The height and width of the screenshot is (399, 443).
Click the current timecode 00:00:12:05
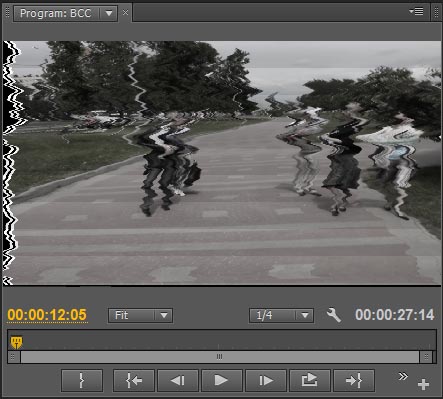coord(47,315)
